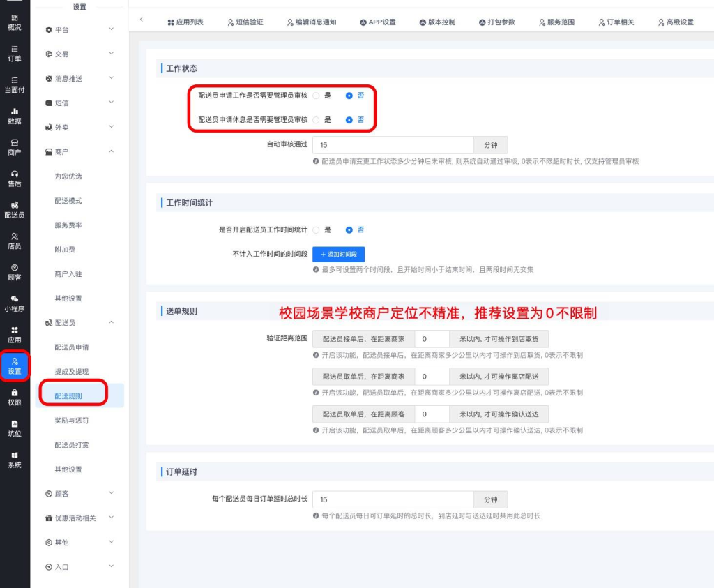Viewport: 714px width, 588px height.
Task: Open the 系统 icon in sidebar
Action: [15, 456]
